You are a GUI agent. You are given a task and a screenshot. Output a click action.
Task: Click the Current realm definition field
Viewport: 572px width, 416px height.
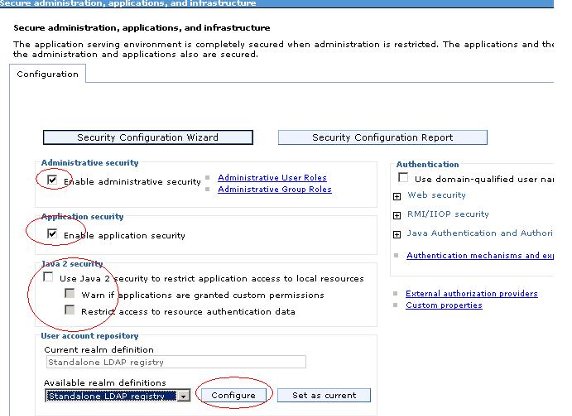point(176,362)
